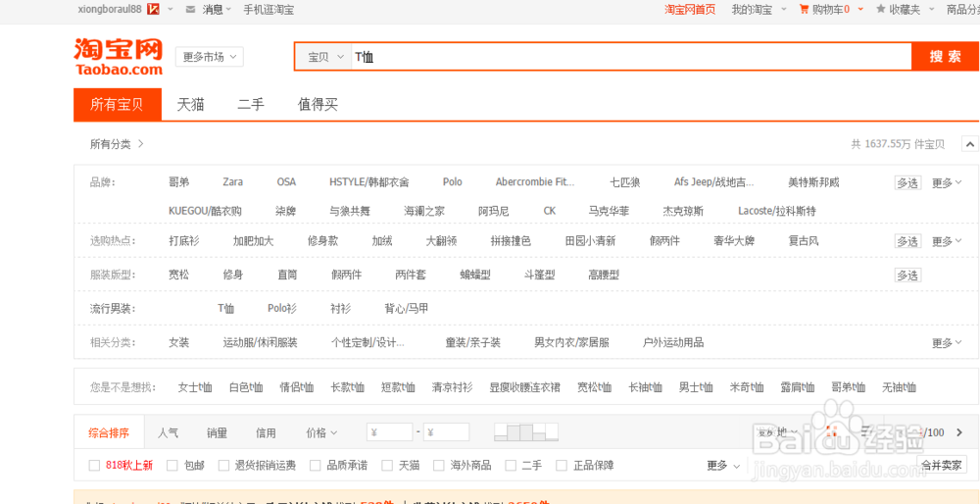Collapse filters with the up-arrow button
The image size is (980, 504).
pos(969,144)
